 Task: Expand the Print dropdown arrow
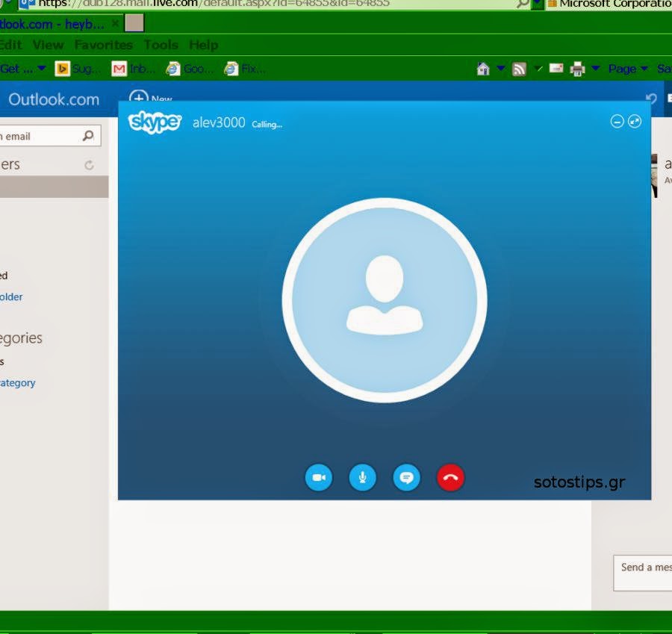coord(595,68)
